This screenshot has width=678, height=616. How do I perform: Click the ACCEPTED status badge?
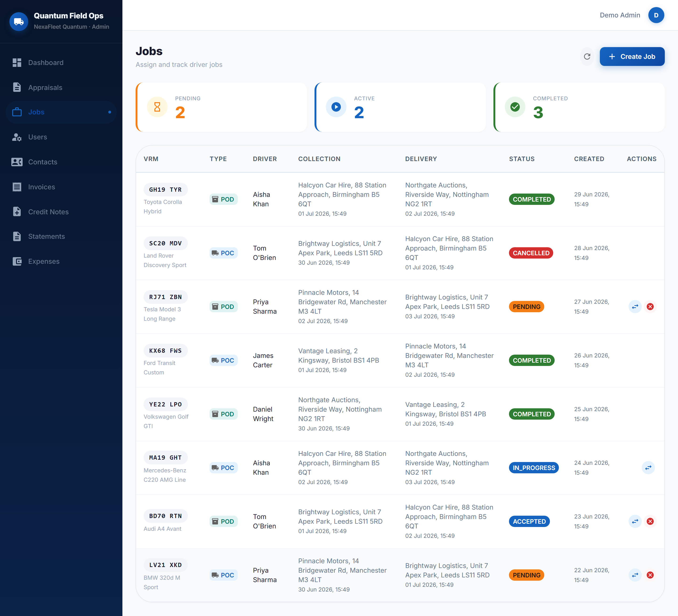tap(529, 521)
